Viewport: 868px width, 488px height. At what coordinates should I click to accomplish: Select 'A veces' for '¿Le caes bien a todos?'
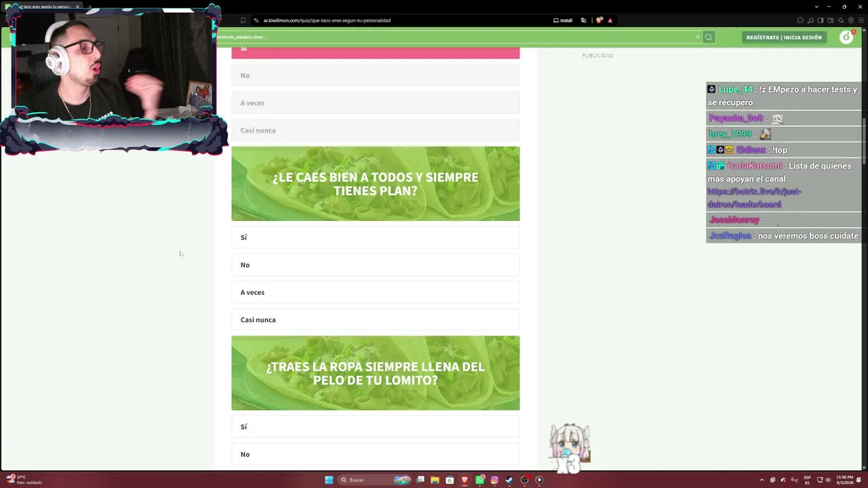(375, 292)
